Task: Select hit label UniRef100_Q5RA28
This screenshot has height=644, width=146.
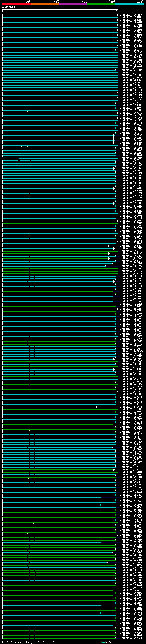Action: coord(131,618)
